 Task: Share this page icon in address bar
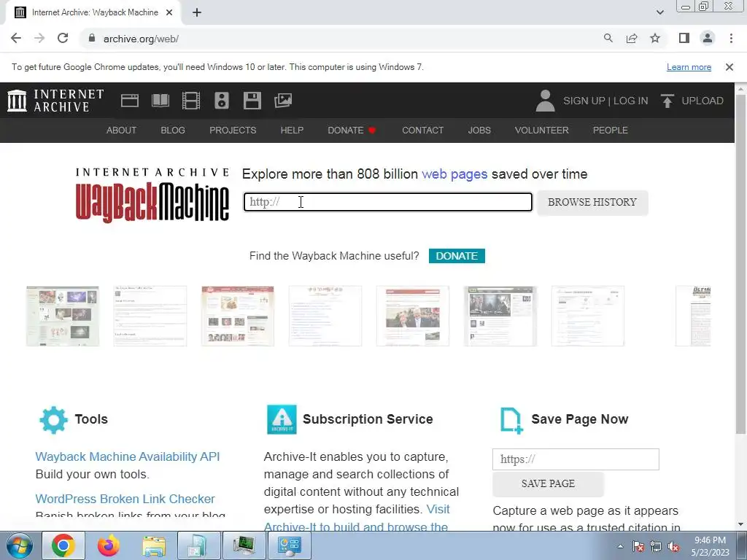click(632, 38)
